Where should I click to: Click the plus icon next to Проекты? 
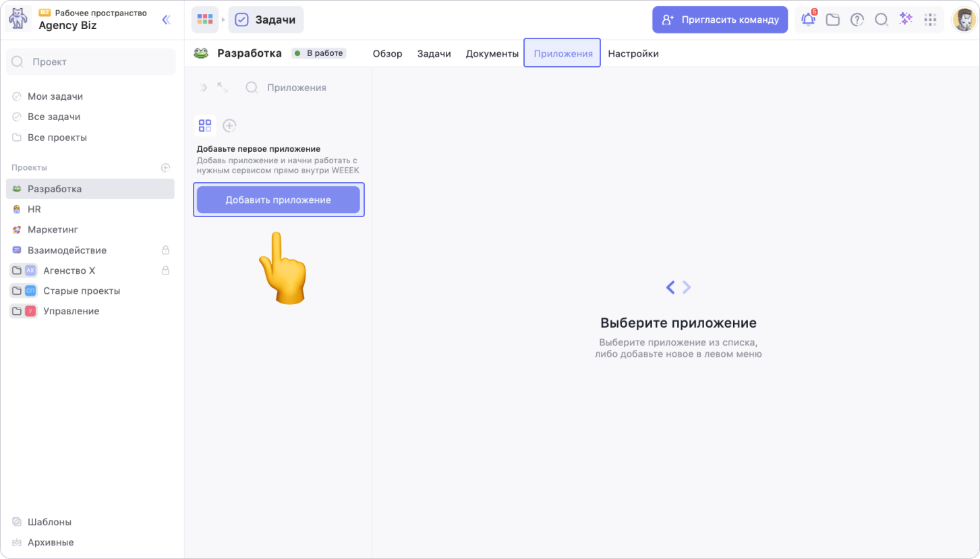(x=165, y=167)
